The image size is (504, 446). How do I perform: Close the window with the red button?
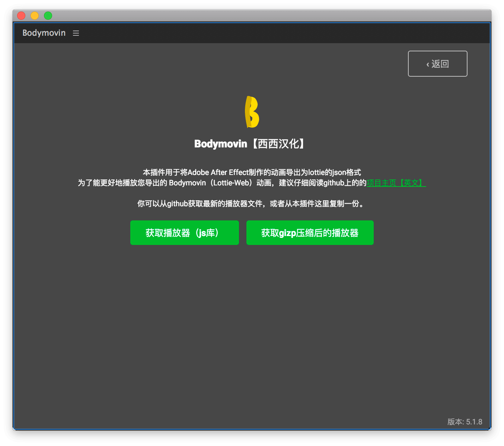[21, 16]
